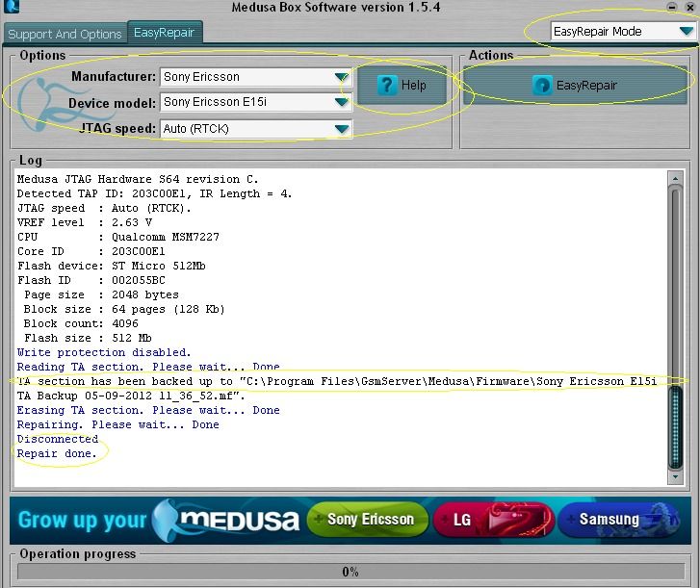Click the log scrollbar down arrow
This screenshot has height=588, width=700.
675,476
